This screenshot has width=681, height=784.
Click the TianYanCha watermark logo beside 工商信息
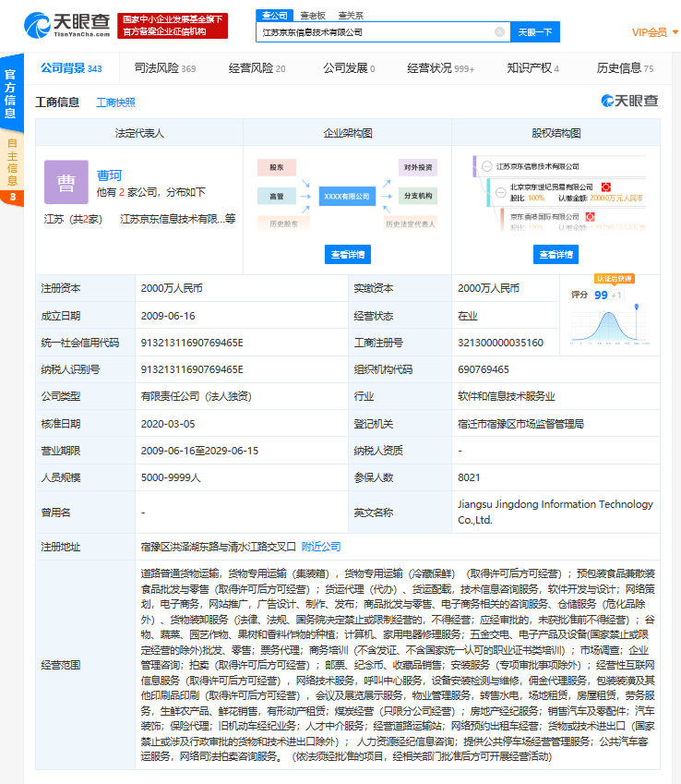[x=629, y=102]
